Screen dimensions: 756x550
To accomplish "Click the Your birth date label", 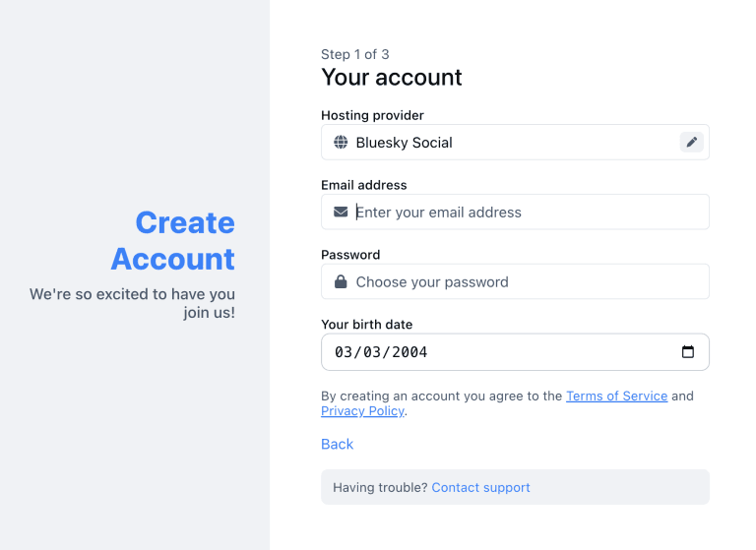I will click(366, 325).
